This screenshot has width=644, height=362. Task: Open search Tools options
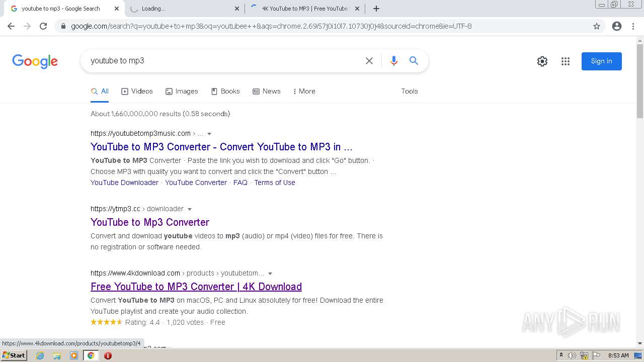[x=410, y=91]
